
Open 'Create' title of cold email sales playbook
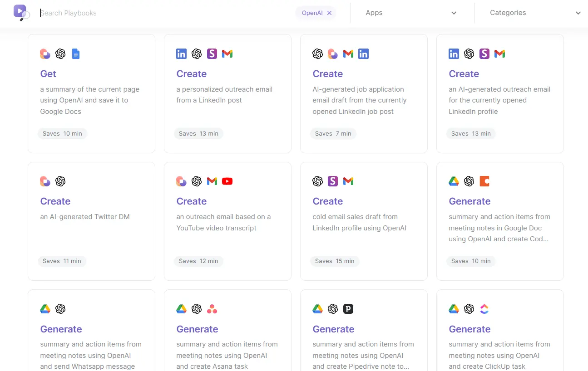(328, 201)
